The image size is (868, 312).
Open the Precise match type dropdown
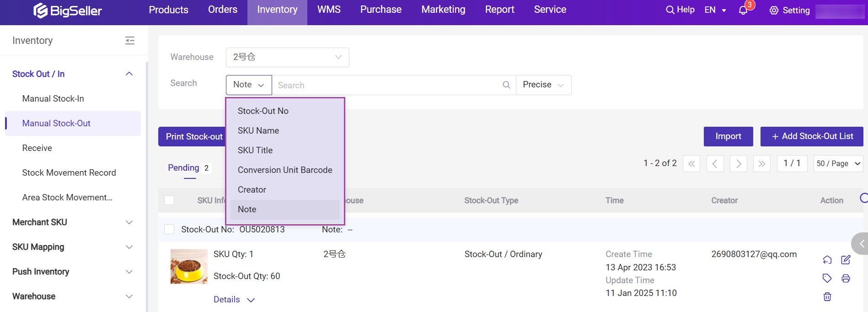(x=543, y=85)
